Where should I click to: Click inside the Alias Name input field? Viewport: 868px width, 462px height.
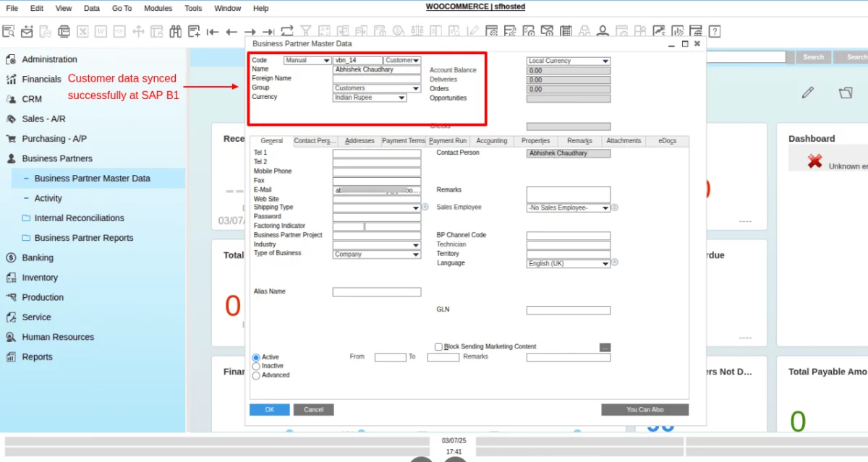[376, 291]
